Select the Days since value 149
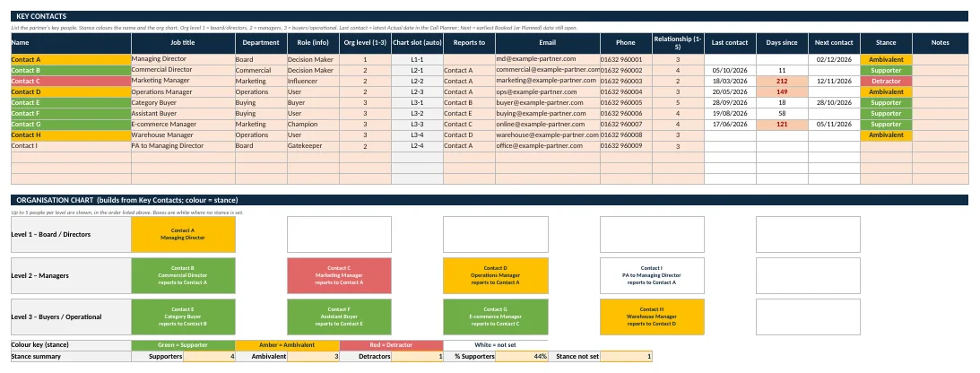This screenshot has height=373, width=980. (x=782, y=91)
